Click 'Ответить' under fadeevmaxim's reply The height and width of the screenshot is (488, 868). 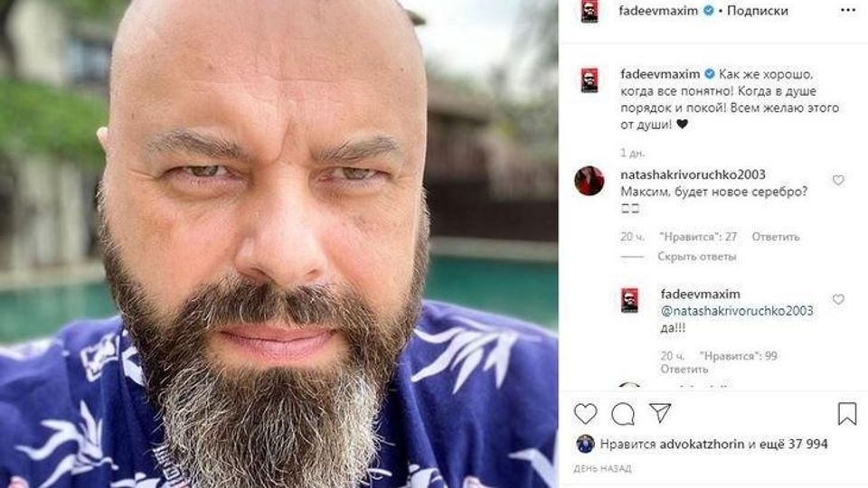[x=684, y=369]
